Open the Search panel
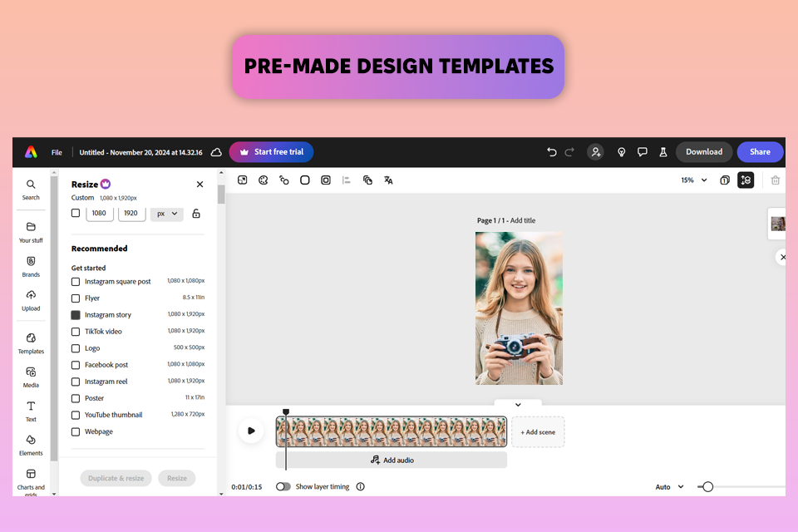798x532 pixels. 31,190
